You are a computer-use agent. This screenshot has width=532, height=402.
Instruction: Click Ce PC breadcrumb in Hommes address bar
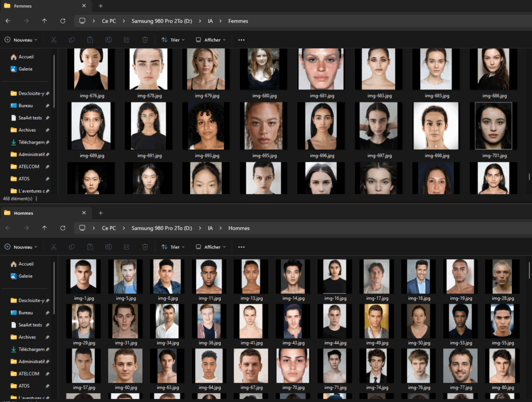(x=109, y=228)
